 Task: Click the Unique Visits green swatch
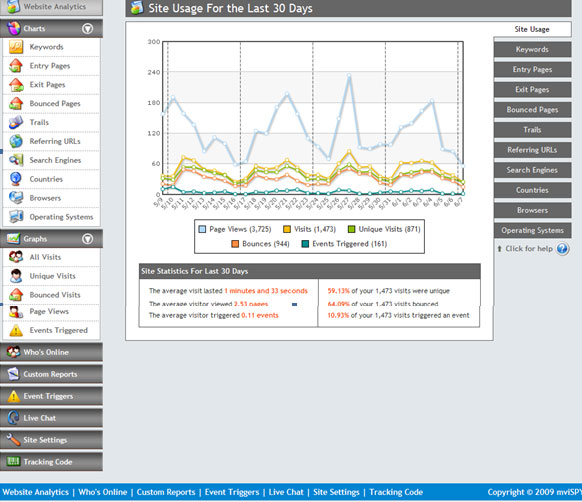tap(352, 229)
